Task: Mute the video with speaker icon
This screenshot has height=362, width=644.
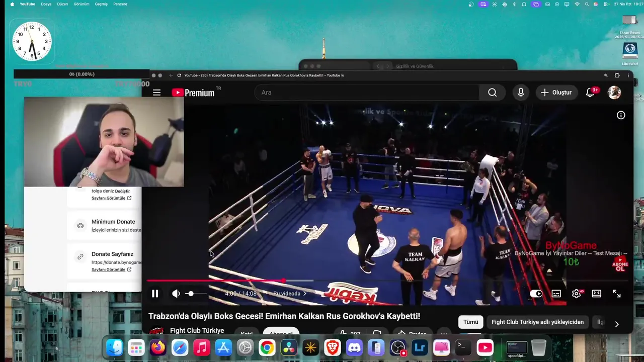Action: coord(176,294)
